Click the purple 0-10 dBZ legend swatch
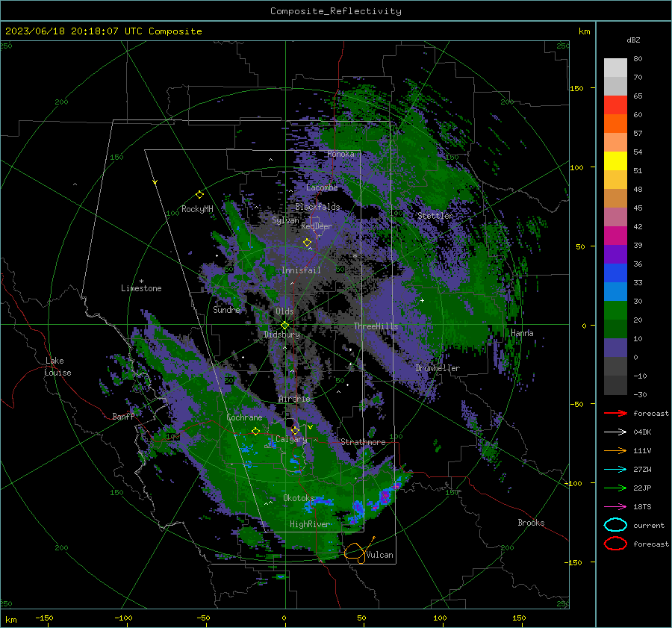672x628 pixels. pyautogui.click(x=615, y=348)
